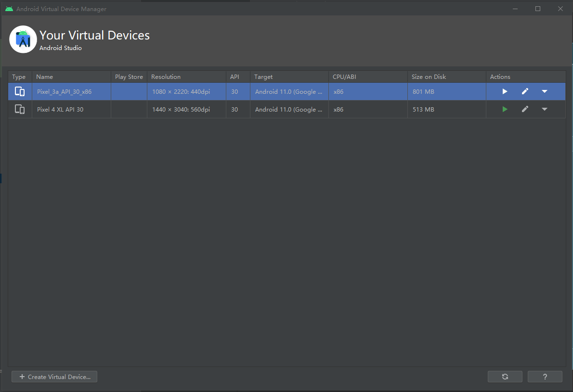Edit the Pixel_3a_API_30_x86 device
Image resolution: width=573 pixels, height=392 pixels.
point(525,91)
